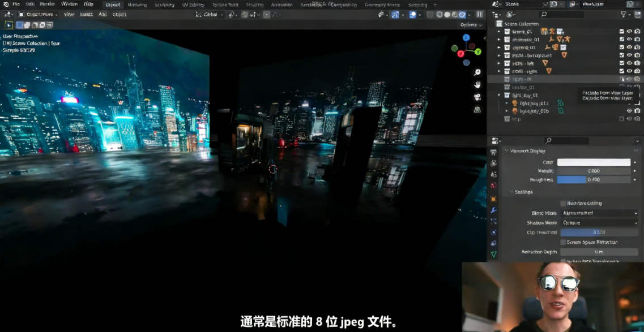Open the Shadow Mode dropdown

[x=599, y=223]
